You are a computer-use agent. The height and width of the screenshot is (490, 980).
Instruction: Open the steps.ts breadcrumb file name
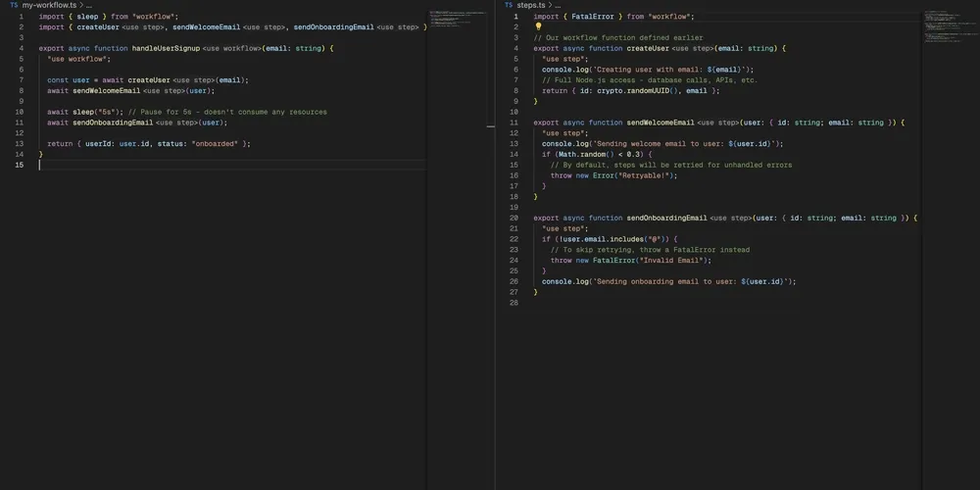tap(530, 5)
